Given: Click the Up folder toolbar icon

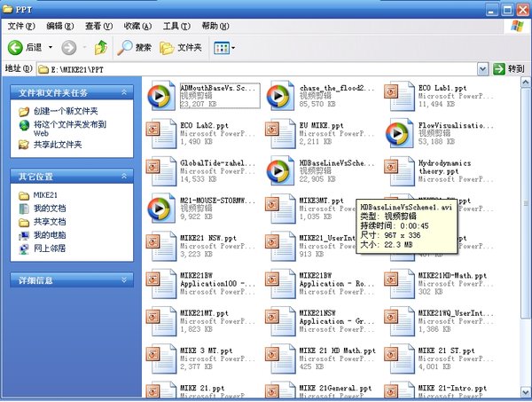Looking at the screenshot, I should pos(100,46).
